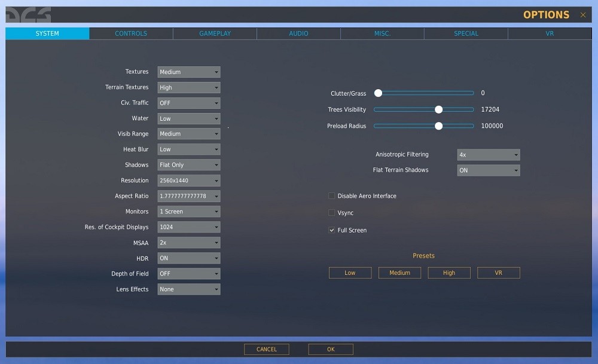
Task: Apply the VR preset
Action: tap(499, 273)
